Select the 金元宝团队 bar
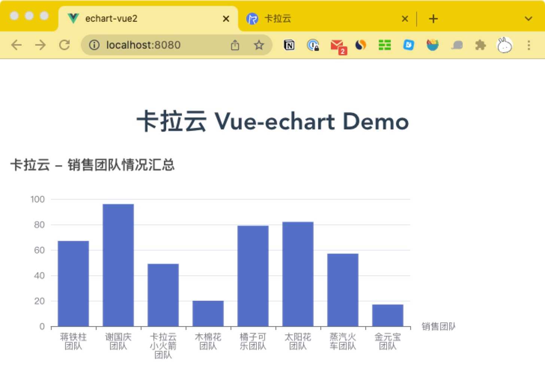545x392 pixels. coord(388,315)
